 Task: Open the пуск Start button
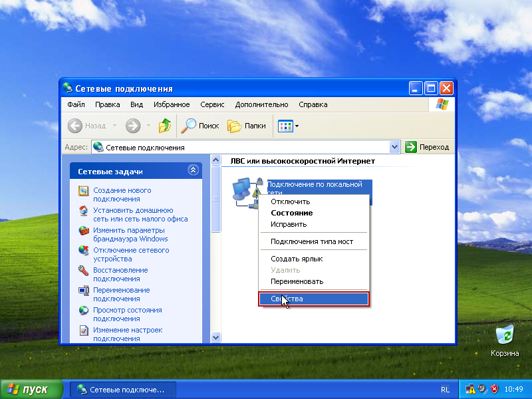[31, 389]
